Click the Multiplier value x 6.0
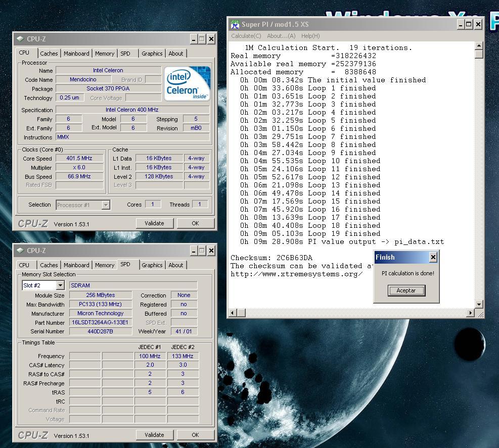The width and height of the screenshot is (499, 448). [79, 167]
